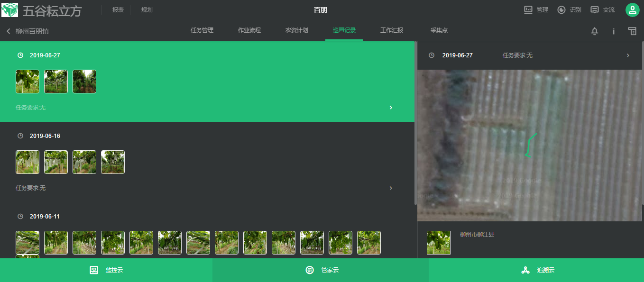Click the info 'i' icon
Image resolution: width=644 pixels, height=282 pixels.
(x=613, y=31)
